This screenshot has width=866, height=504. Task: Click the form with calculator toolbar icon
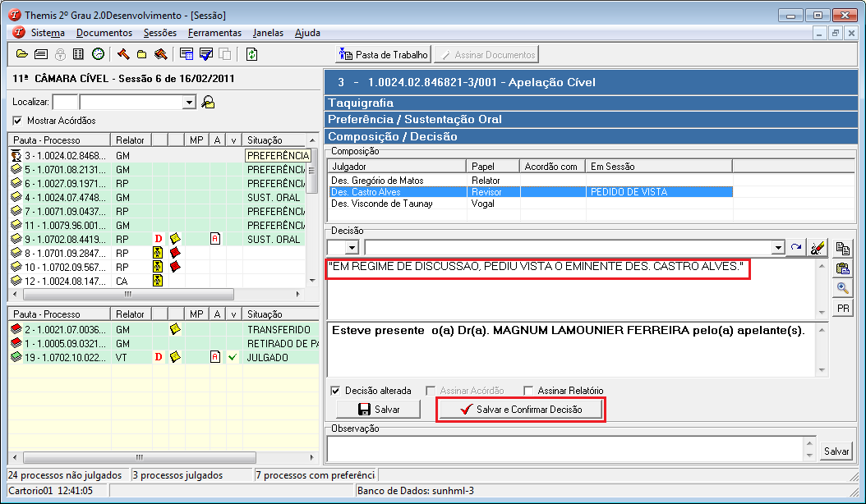187,54
